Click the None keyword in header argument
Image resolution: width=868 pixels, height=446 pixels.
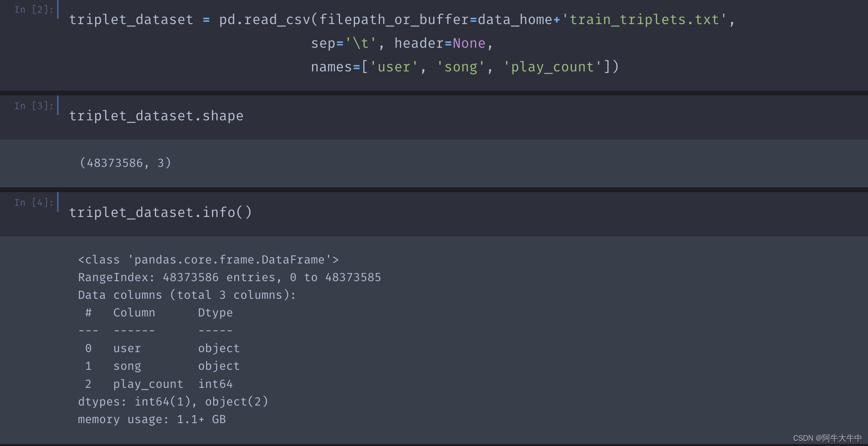click(469, 43)
